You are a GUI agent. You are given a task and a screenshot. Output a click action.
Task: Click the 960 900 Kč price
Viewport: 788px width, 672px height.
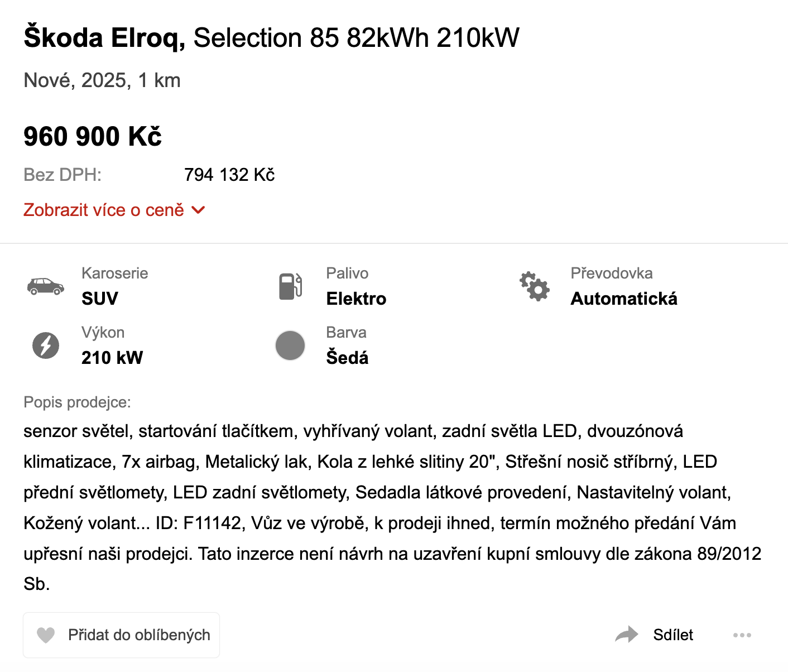93,137
